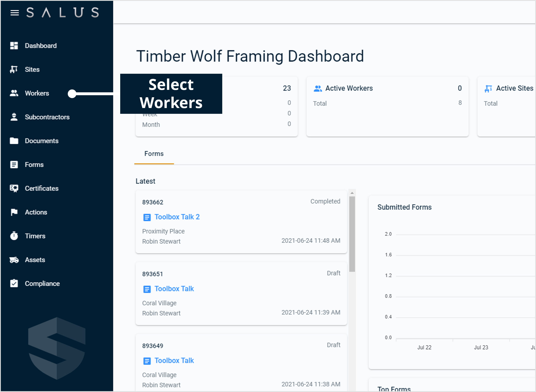Screen dimensions: 536x392
Task: Open Documents via the folder icon
Action: [14, 141]
